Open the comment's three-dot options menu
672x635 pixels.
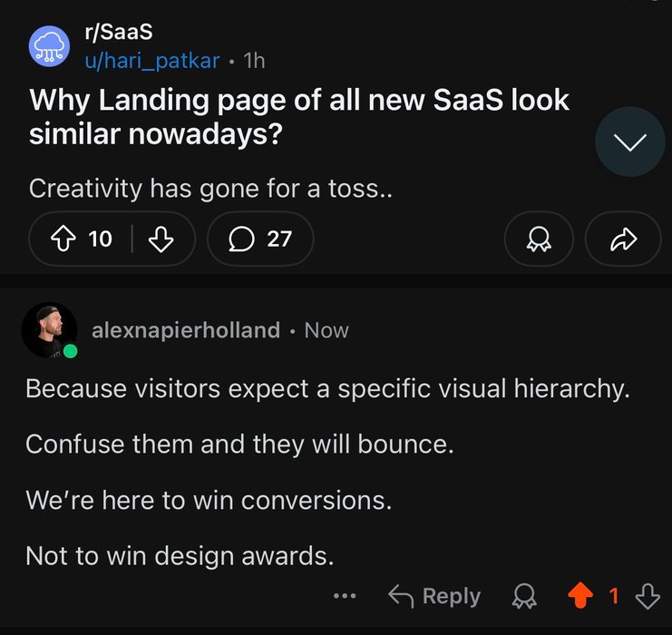tap(345, 596)
